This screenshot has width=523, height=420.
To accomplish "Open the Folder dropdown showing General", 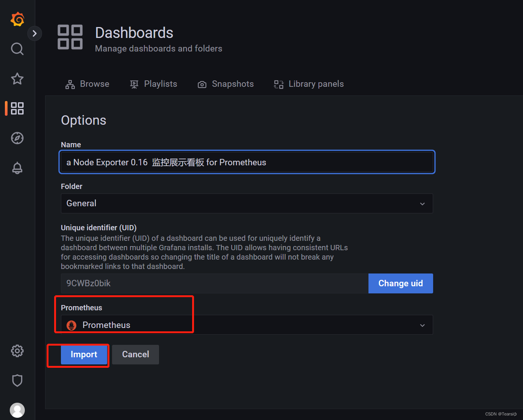I will click(247, 203).
